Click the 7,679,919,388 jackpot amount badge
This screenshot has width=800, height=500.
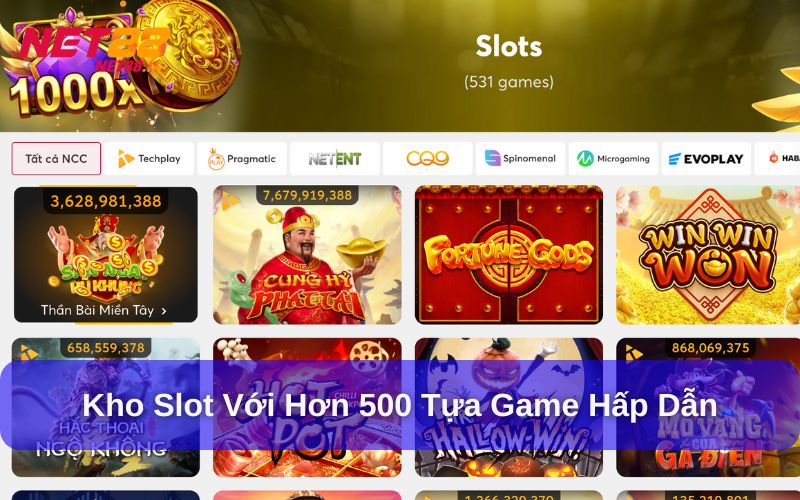click(x=307, y=195)
